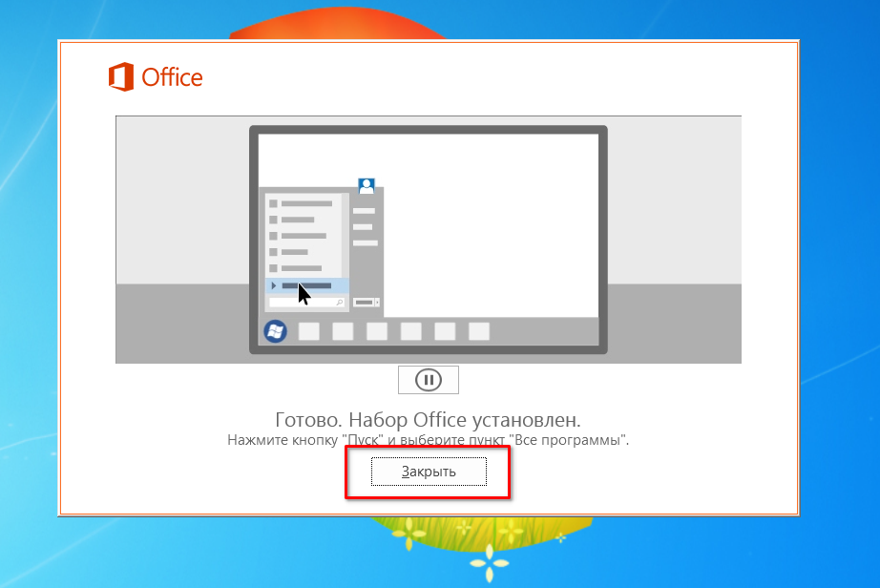Click the Windows Start orb in the illustration
This screenshot has height=588, width=880.
click(x=275, y=331)
